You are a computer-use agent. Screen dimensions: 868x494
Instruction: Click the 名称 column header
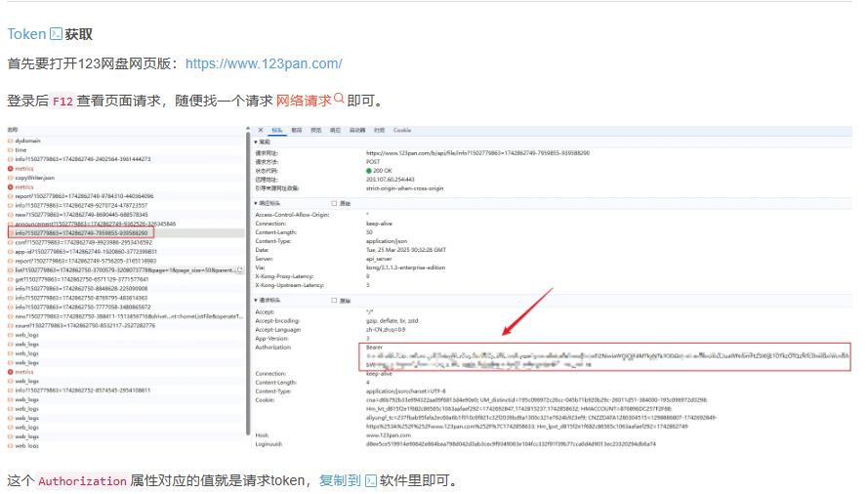tap(13, 130)
